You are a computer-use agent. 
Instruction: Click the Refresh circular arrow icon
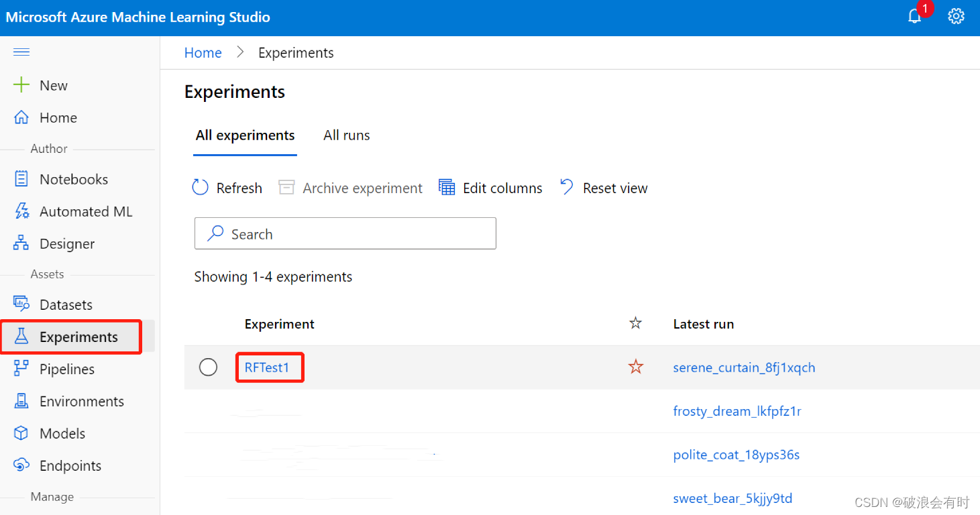tap(200, 188)
